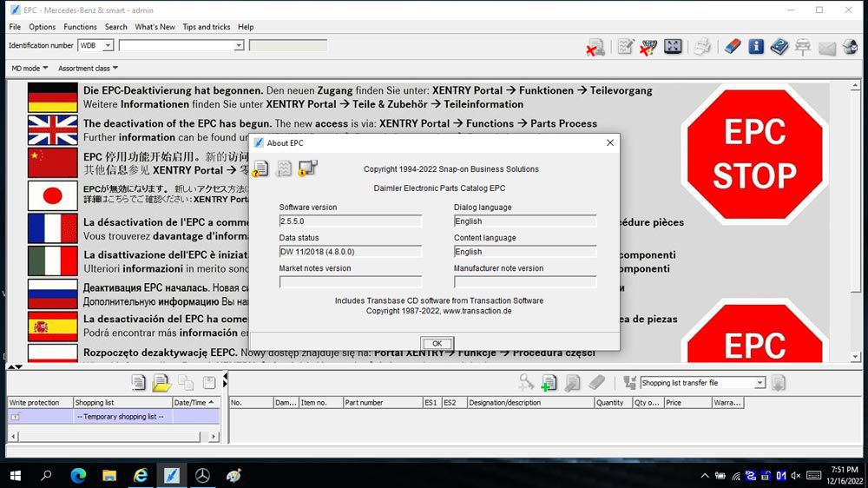Click the add part green plus icon

(549, 383)
